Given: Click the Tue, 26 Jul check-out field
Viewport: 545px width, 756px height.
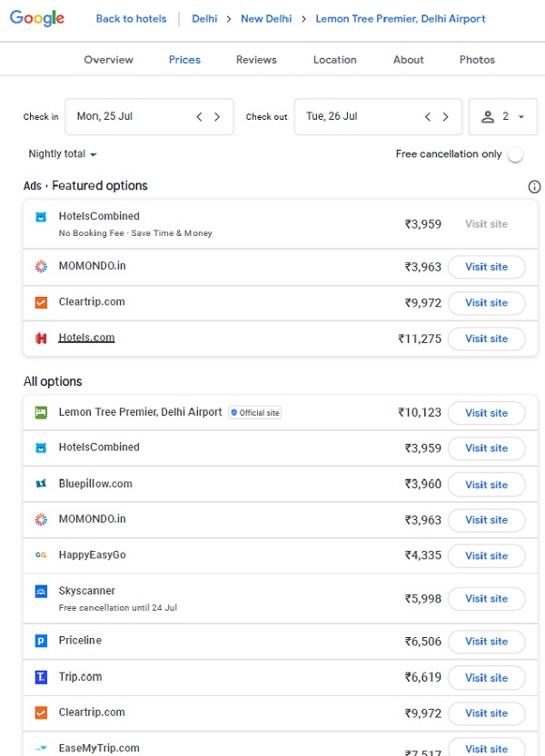Looking at the screenshot, I should [378, 117].
